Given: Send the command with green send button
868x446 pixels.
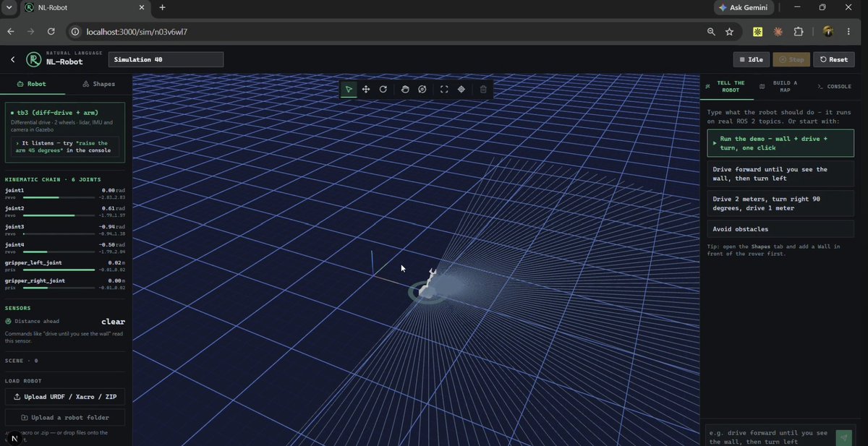Looking at the screenshot, I should point(843,437).
